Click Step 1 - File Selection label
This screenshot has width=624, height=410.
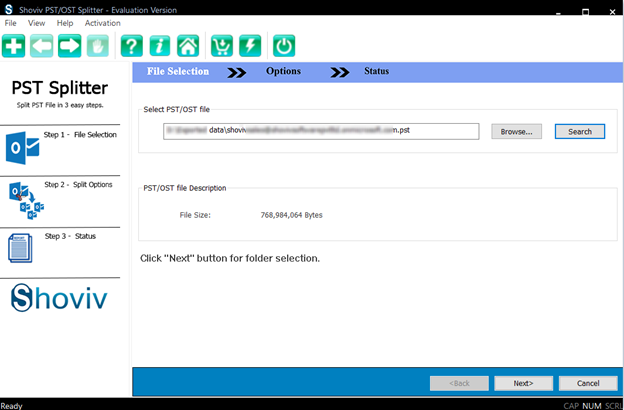click(x=80, y=135)
